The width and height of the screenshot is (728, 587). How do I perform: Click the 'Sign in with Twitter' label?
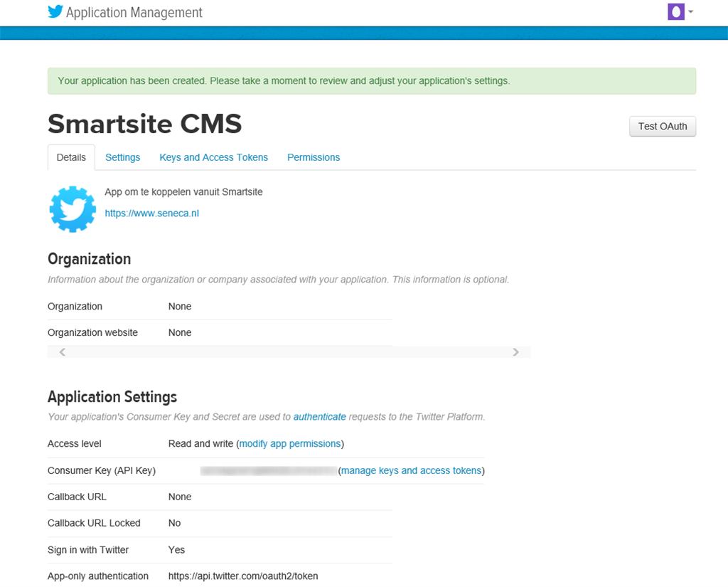click(x=88, y=550)
